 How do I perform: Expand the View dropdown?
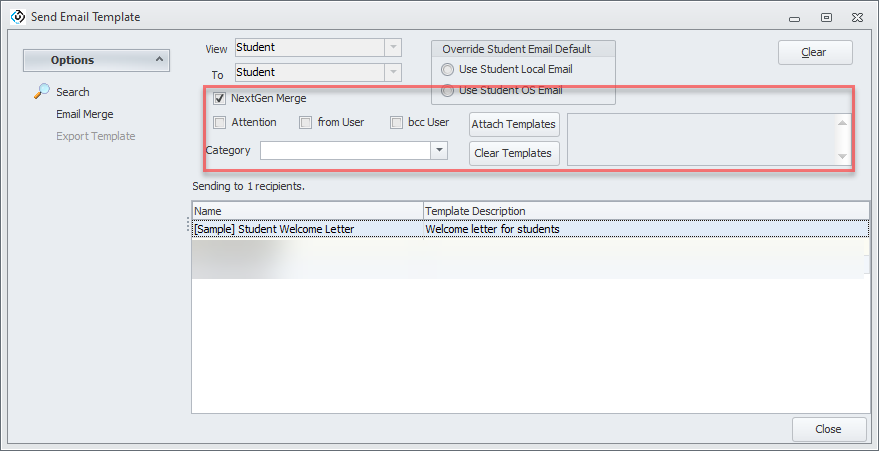(393, 48)
